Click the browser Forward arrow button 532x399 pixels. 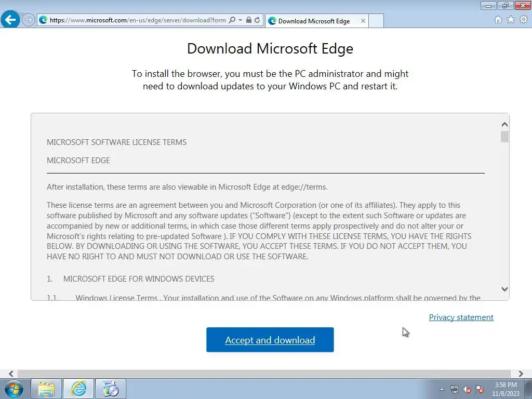29,20
